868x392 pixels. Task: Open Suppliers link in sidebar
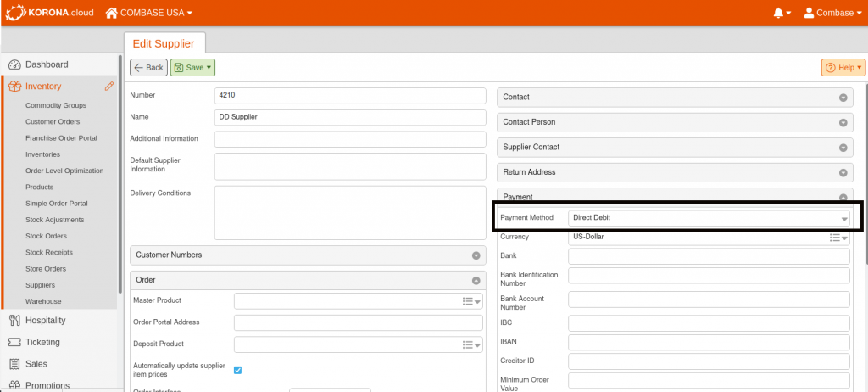tap(40, 285)
